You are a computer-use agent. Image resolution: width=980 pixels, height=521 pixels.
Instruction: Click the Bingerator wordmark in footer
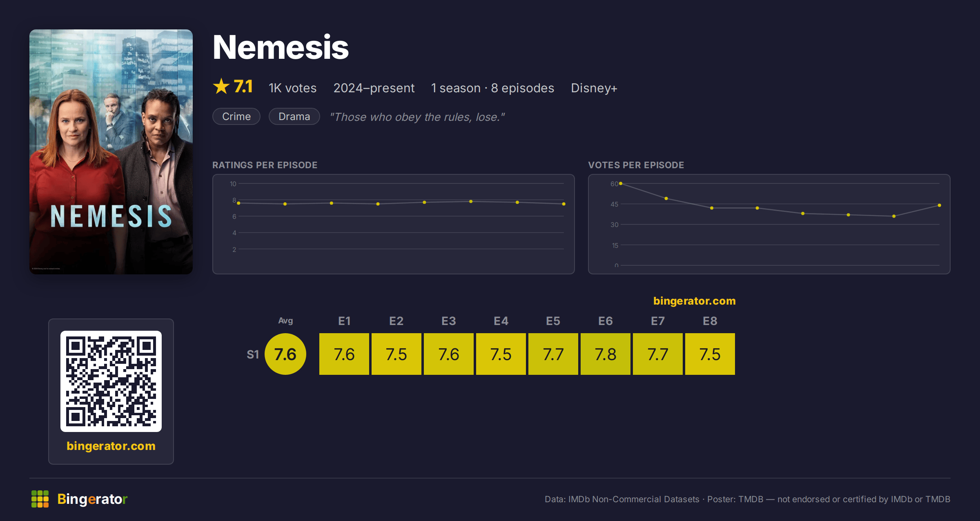[92, 499]
